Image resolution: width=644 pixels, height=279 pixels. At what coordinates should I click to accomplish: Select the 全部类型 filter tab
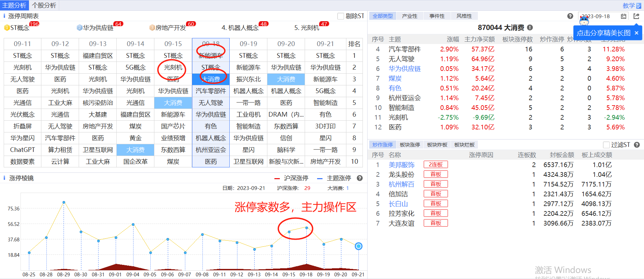tap(382, 16)
